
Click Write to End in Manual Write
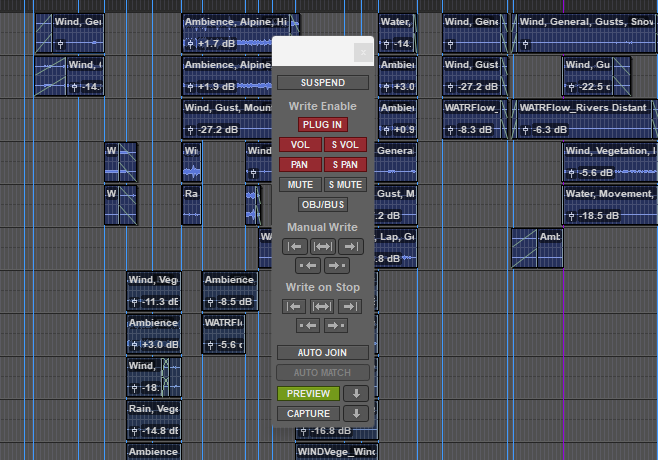click(351, 246)
